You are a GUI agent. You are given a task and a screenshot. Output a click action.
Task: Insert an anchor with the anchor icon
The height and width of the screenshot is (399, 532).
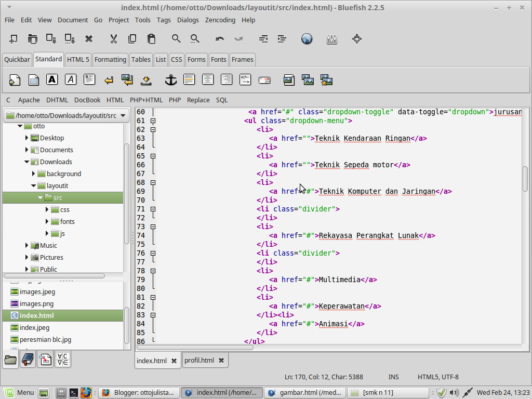pos(170,79)
